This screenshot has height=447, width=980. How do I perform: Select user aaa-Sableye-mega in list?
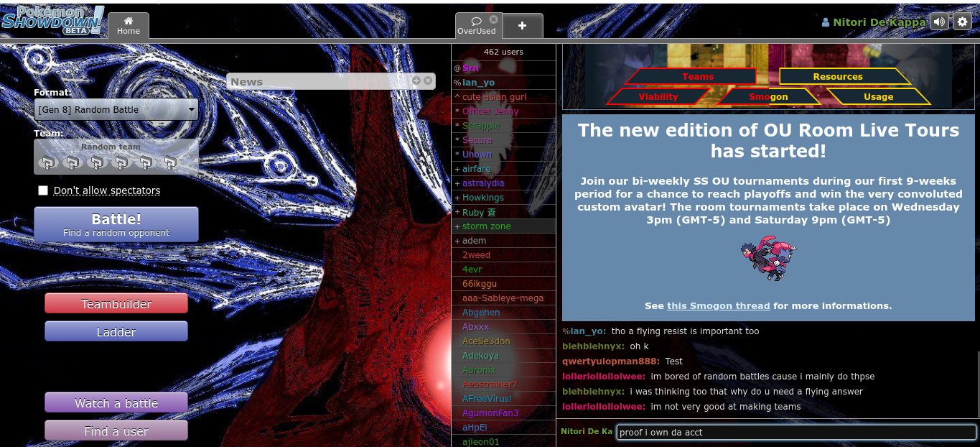(503, 298)
